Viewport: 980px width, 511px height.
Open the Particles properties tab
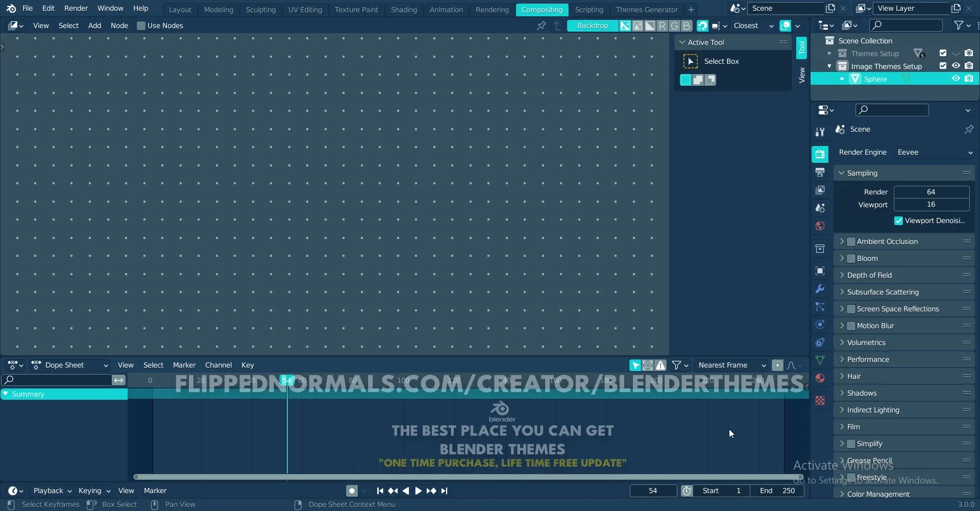(x=820, y=306)
